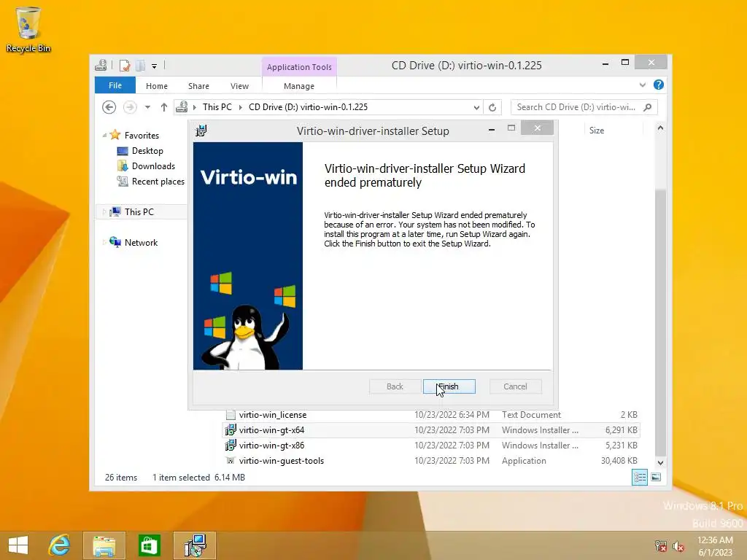The image size is (747, 560).
Task: Switch to details view in status bar
Action: point(639,477)
